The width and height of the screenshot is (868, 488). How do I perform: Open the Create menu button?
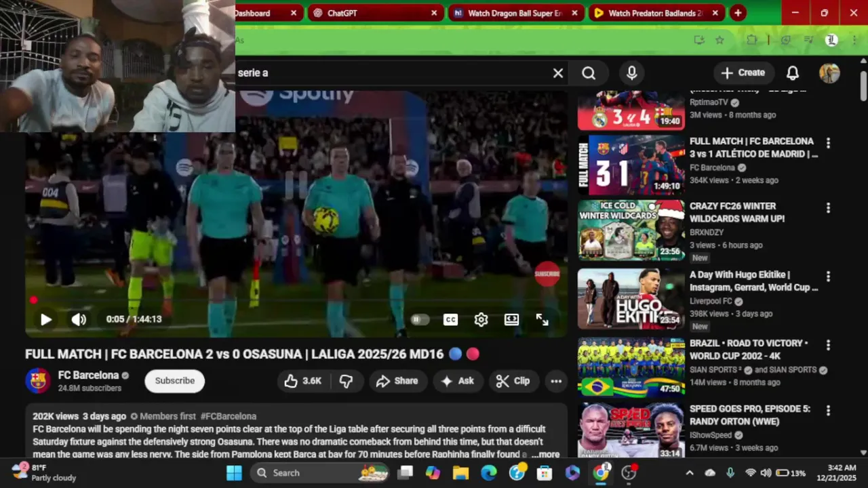tap(743, 73)
